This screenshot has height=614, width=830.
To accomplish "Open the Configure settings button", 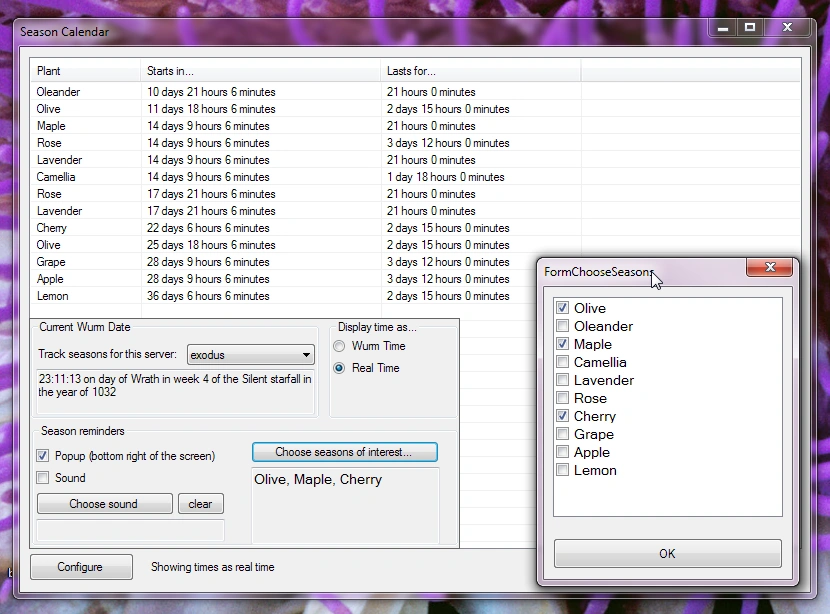I will 81,567.
